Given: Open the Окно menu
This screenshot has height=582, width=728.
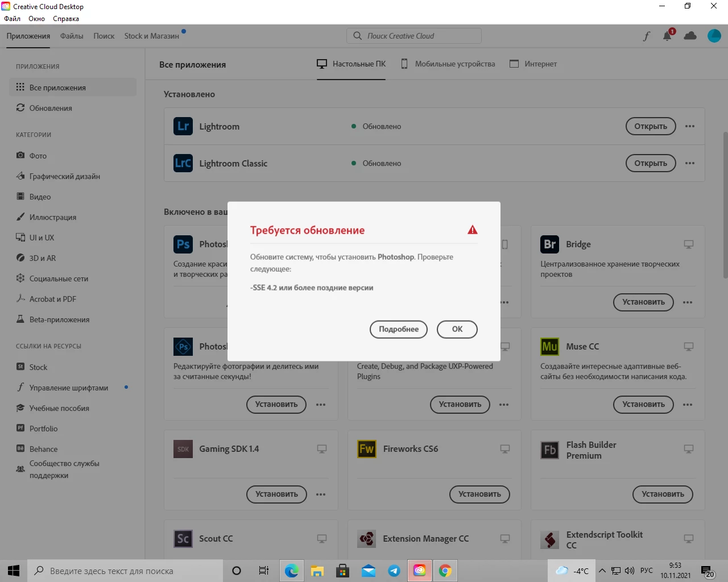Looking at the screenshot, I should point(36,19).
